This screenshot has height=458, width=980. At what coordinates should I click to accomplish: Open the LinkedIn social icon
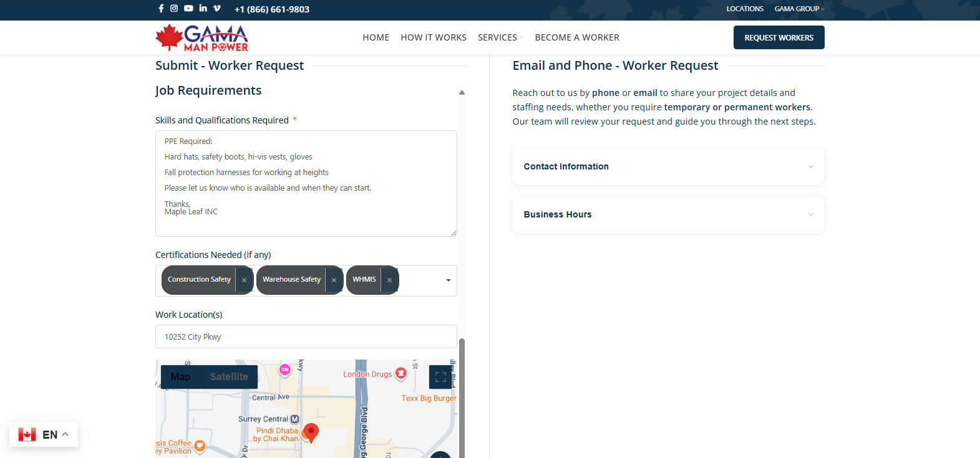click(x=203, y=9)
